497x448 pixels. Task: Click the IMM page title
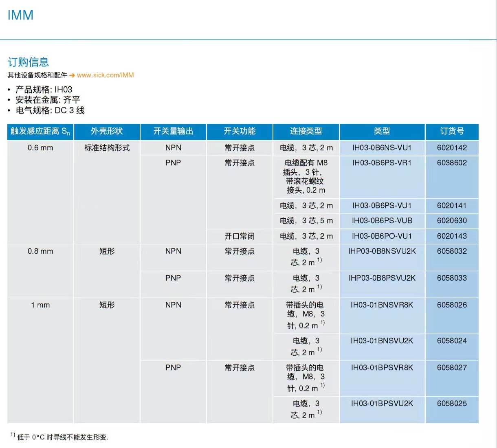20,15
